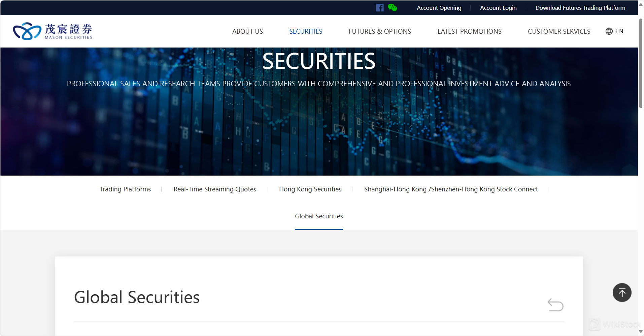Click the globe language icon
This screenshot has width=644, height=336.
click(609, 31)
